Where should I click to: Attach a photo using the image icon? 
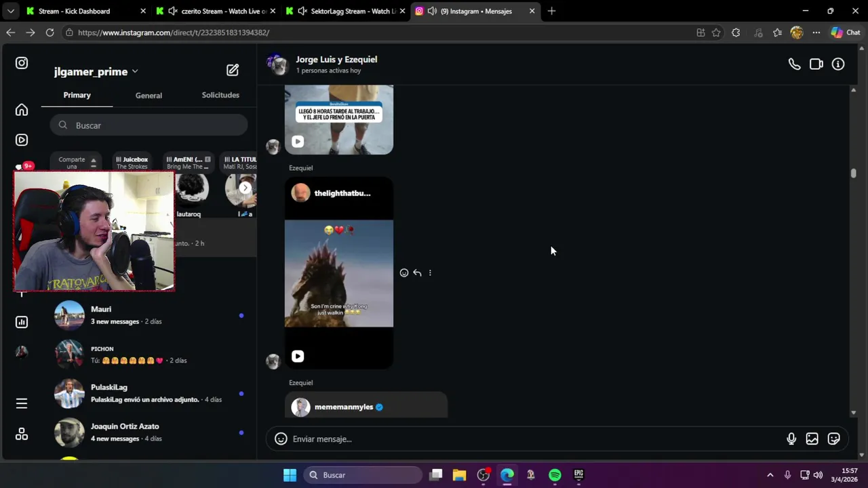pyautogui.click(x=812, y=439)
